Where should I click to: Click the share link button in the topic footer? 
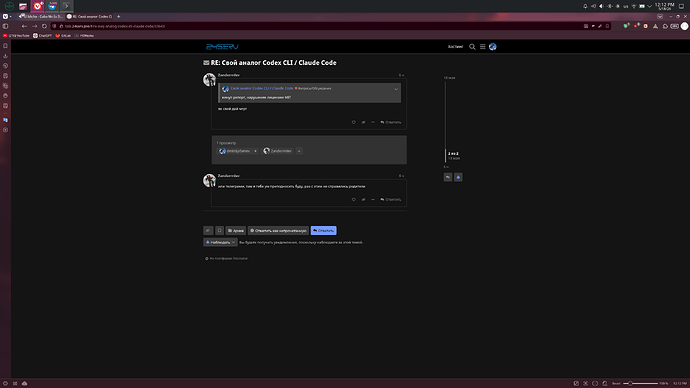click(x=208, y=231)
